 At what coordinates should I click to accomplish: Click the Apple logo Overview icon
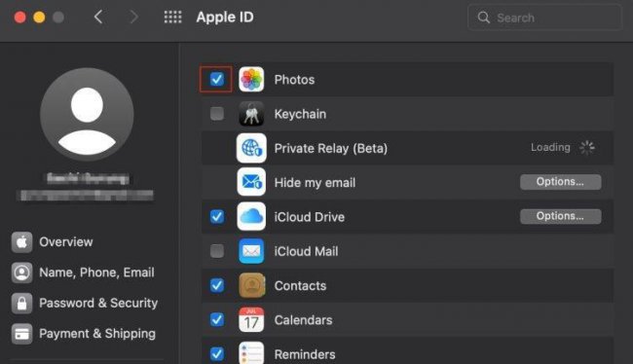tap(21, 242)
